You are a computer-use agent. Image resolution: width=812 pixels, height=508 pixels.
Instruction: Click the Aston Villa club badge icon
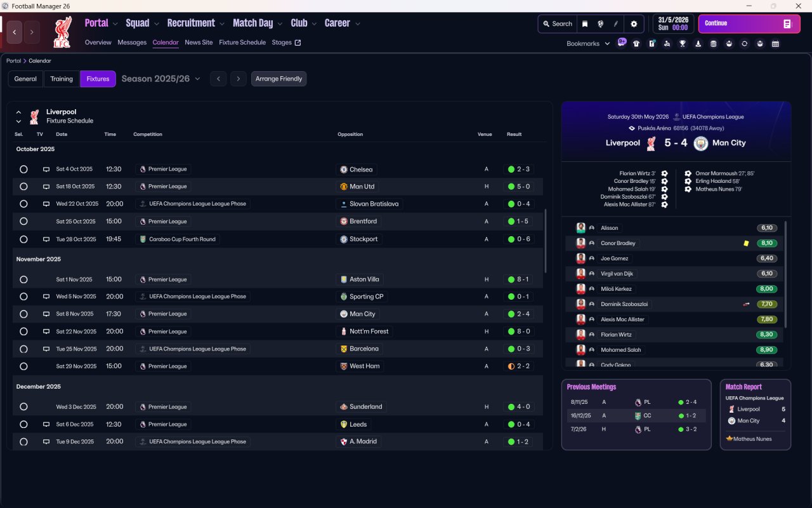pyautogui.click(x=344, y=279)
